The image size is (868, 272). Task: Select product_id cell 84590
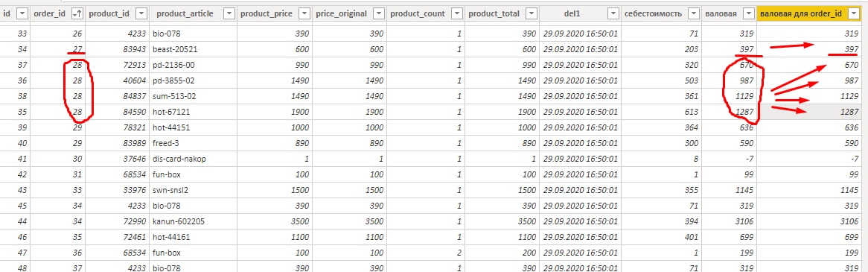click(x=117, y=111)
